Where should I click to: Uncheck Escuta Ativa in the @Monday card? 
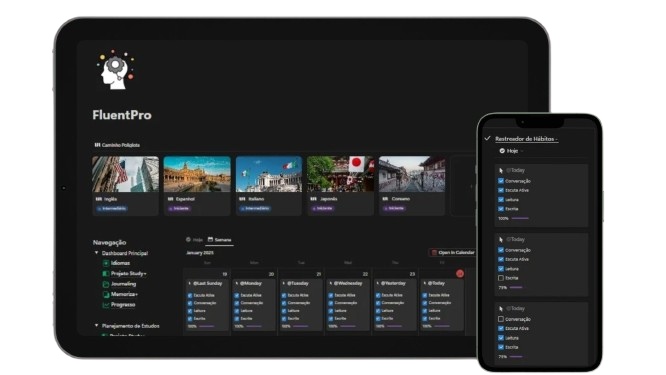(237, 295)
